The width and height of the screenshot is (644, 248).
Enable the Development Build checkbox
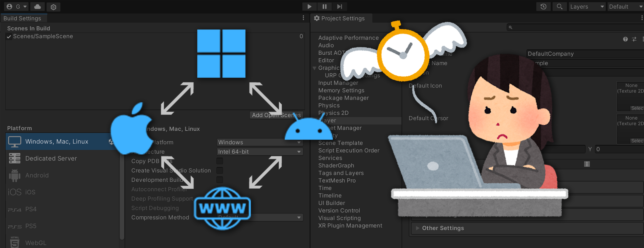click(x=220, y=180)
